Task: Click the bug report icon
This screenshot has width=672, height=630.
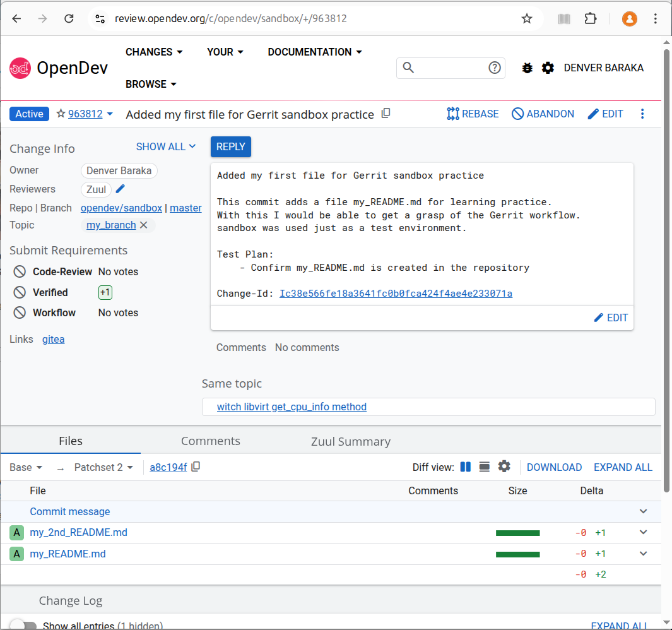Action: click(x=528, y=68)
